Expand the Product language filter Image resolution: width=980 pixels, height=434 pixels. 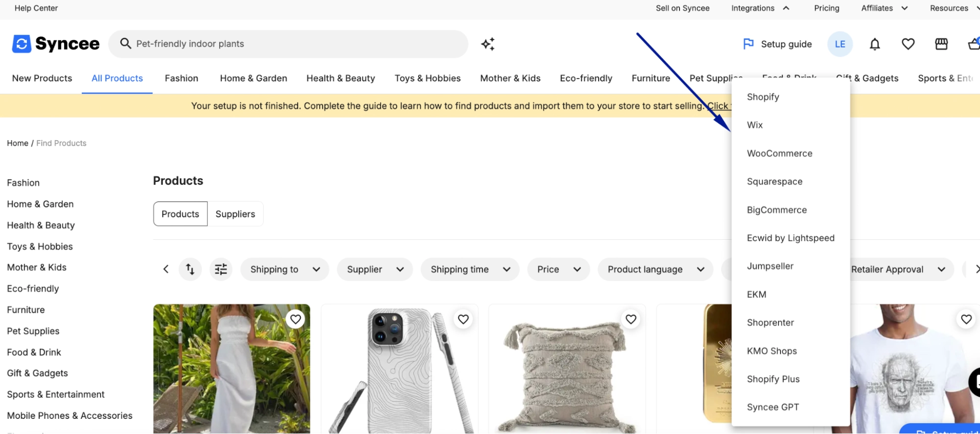tap(655, 269)
